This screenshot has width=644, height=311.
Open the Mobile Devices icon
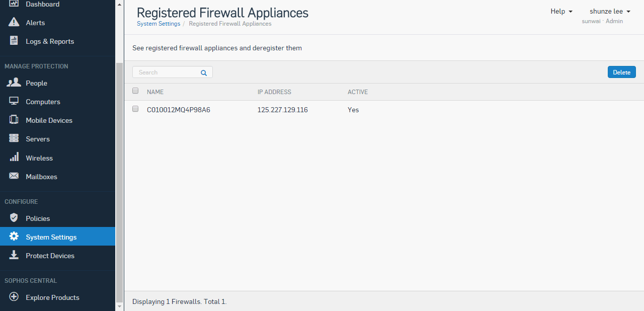click(x=14, y=120)
